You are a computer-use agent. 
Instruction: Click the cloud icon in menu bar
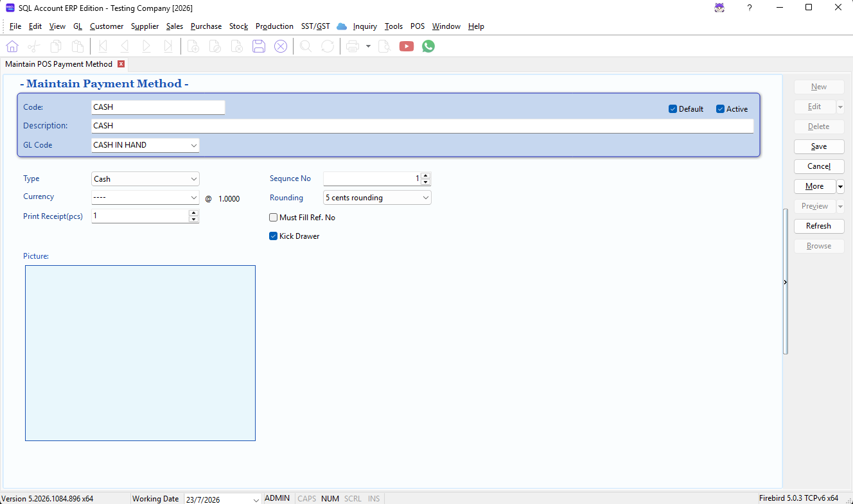[x=342, y=26]
